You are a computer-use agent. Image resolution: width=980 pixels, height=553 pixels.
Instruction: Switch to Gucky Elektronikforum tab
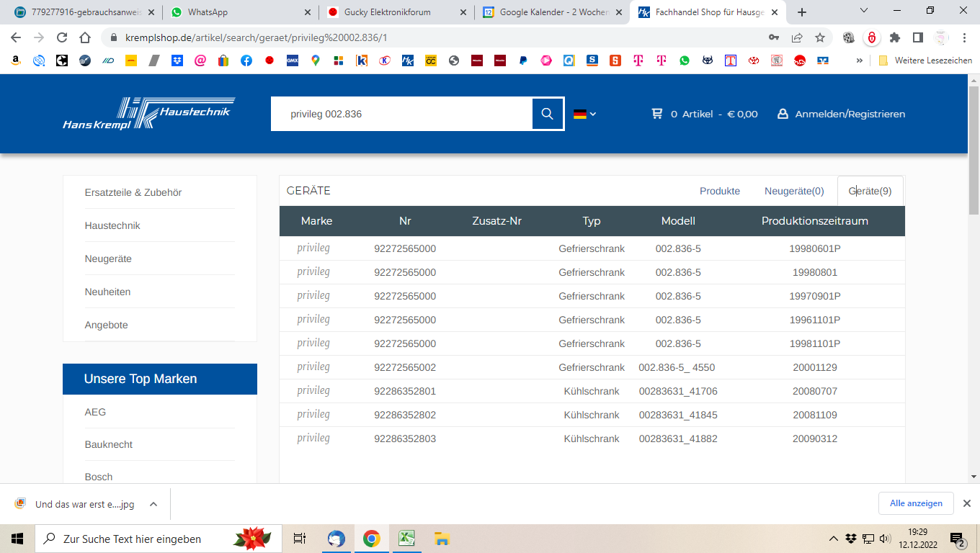[398, 12]
